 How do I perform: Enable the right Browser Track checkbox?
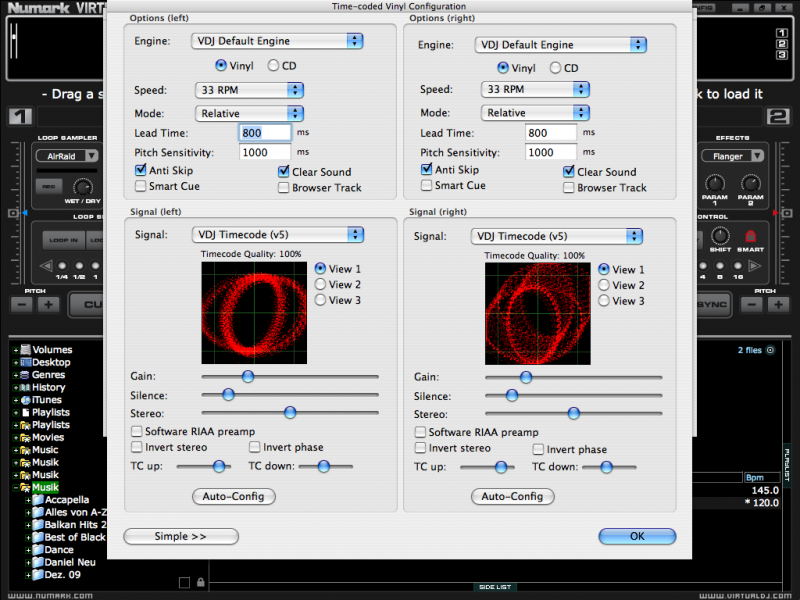click(x=569, y=188)
